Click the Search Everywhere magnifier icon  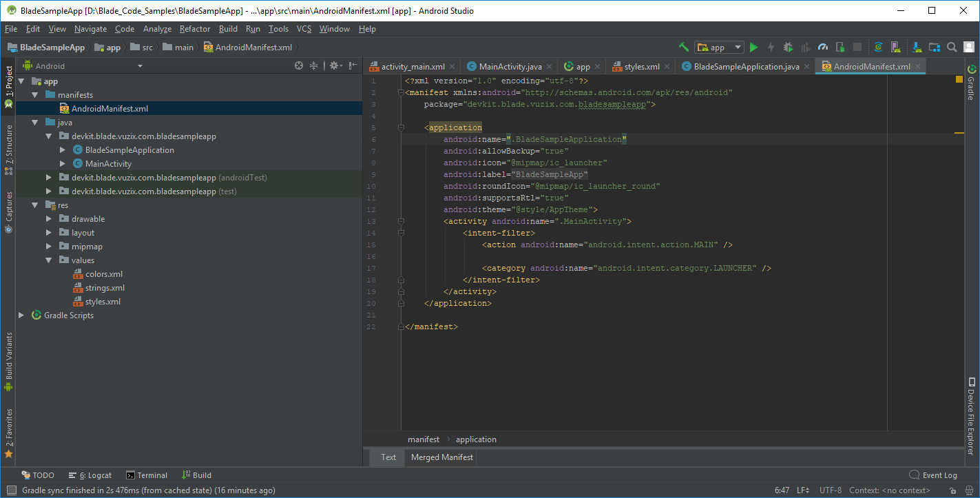click(x=952, y=48)
